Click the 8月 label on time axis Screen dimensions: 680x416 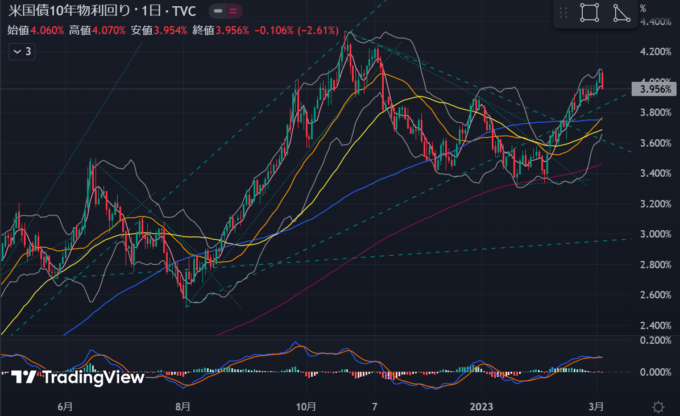183,407
